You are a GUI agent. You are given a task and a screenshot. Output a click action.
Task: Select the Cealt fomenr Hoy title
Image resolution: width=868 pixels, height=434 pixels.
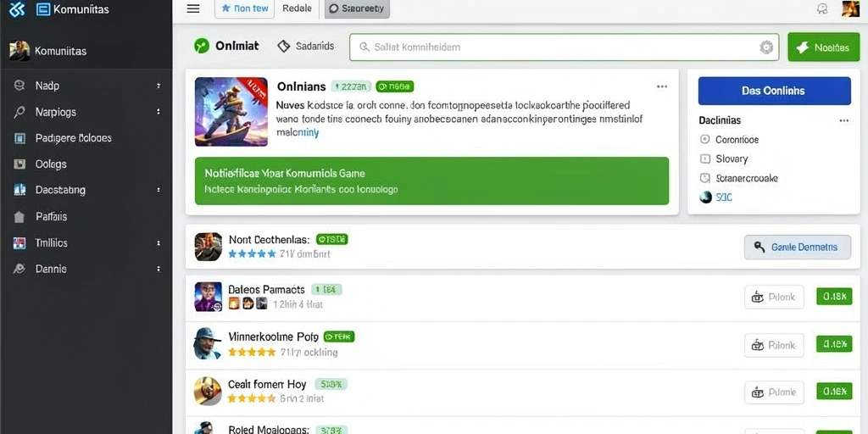[x=267, y=384]
